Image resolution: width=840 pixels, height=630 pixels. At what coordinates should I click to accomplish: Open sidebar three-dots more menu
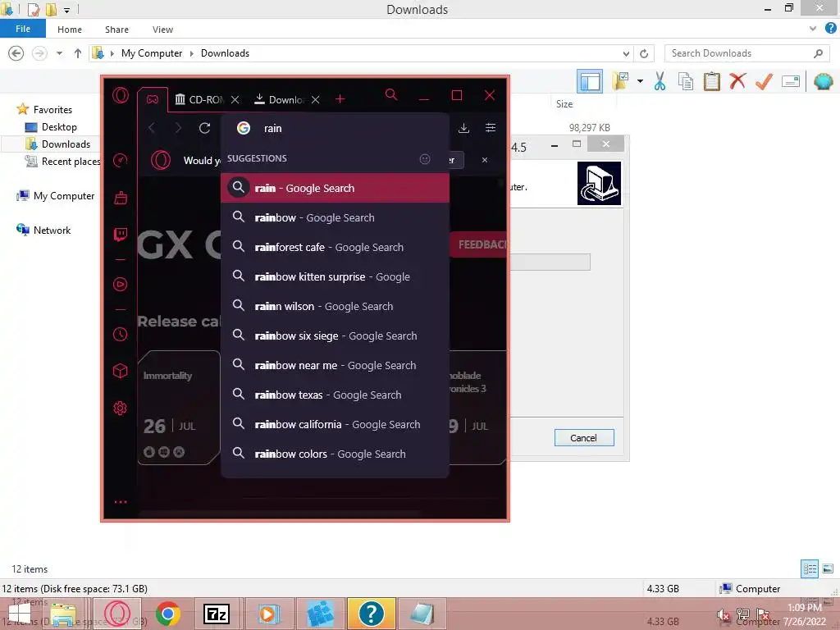coord(121,502)
